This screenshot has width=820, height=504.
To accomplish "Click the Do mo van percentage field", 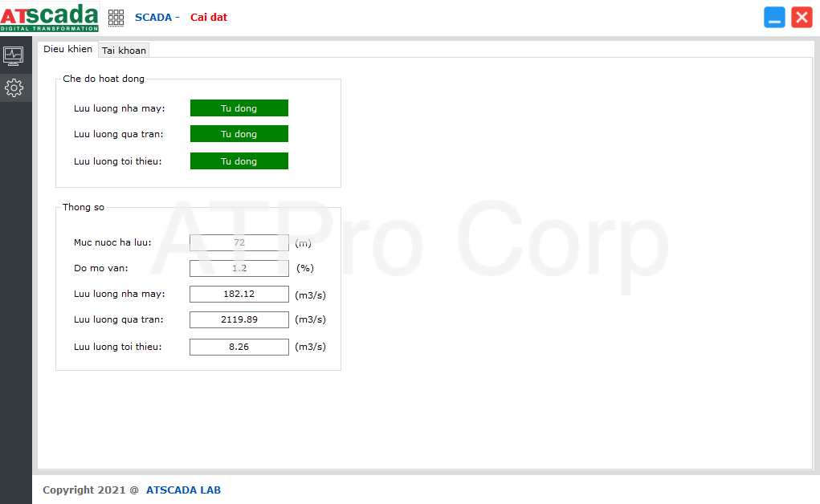I will (239, 268).
